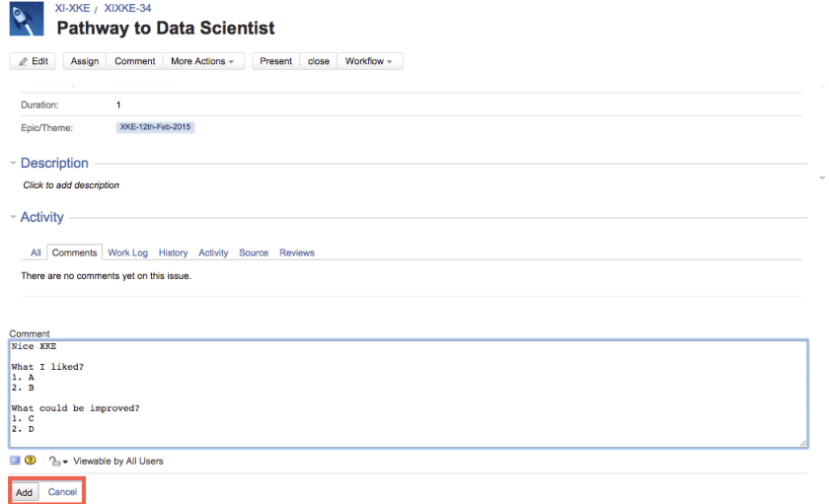Click the rocket project avatar icon
829x504 pixels.
click(x=27, y=19)
